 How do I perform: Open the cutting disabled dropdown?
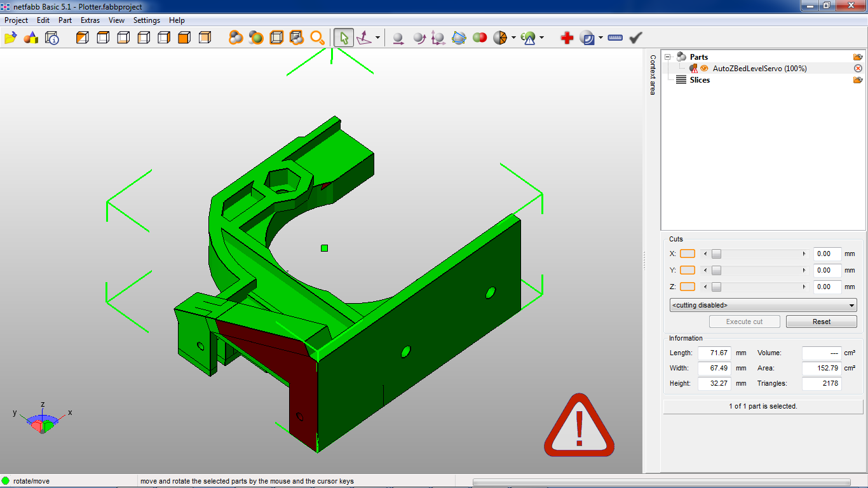(x=763, y=305)
